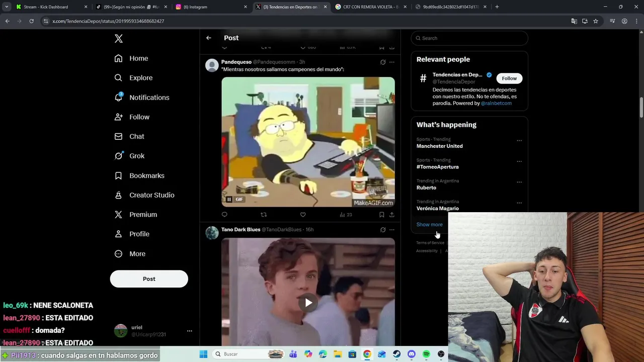
Task: Open Creator Studio icon in sidebar
Action: (x=118, y=195)
